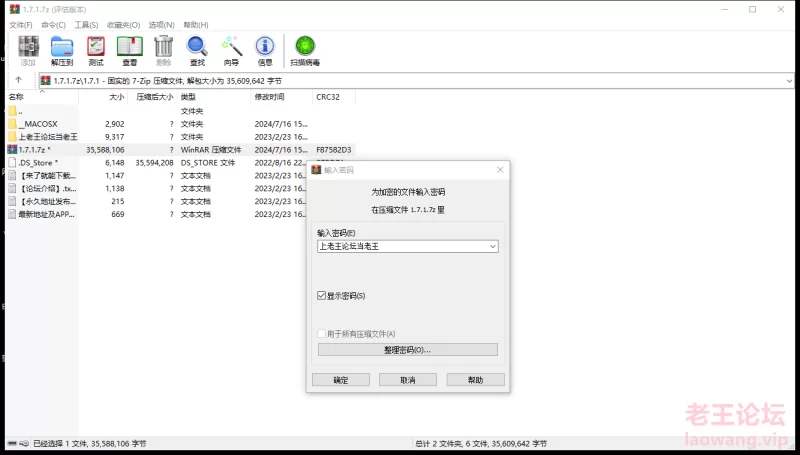Toggle the 用于所有压缩文件(A) checkbox
Image resolution: width=800 pixels, height=455 pixels.
(x=321, y=334)
